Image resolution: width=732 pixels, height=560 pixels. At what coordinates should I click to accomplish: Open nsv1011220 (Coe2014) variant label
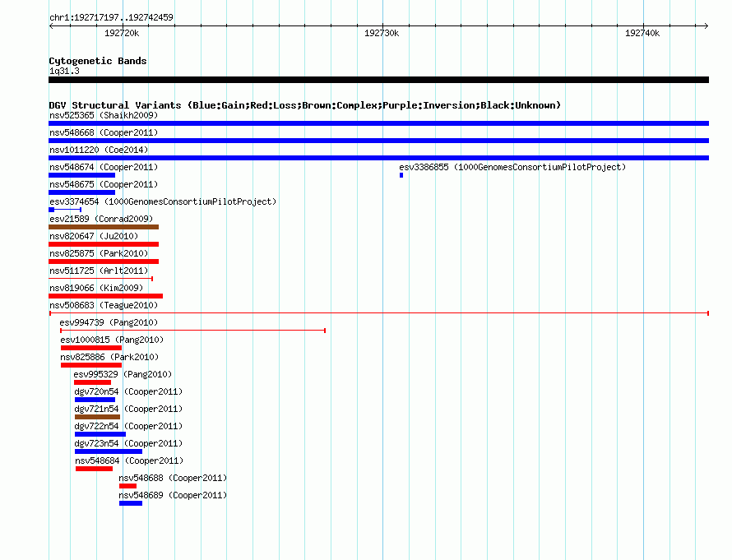[99, 150]
